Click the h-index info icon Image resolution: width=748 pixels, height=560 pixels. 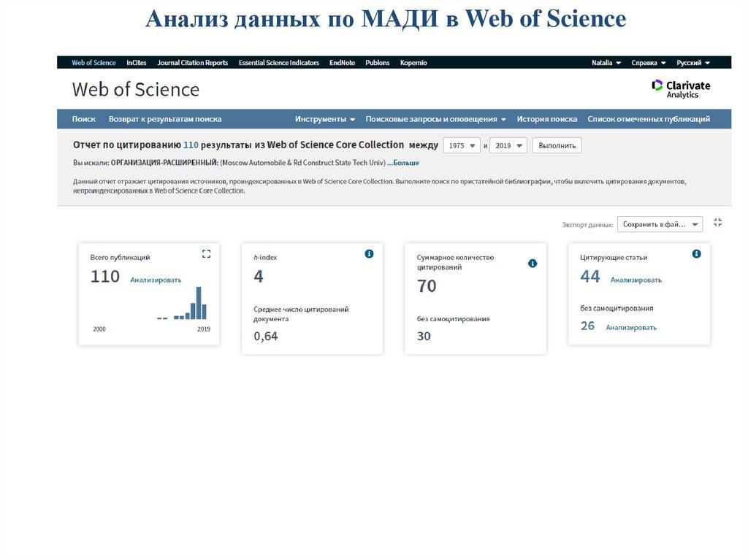[x=369, y=253]
